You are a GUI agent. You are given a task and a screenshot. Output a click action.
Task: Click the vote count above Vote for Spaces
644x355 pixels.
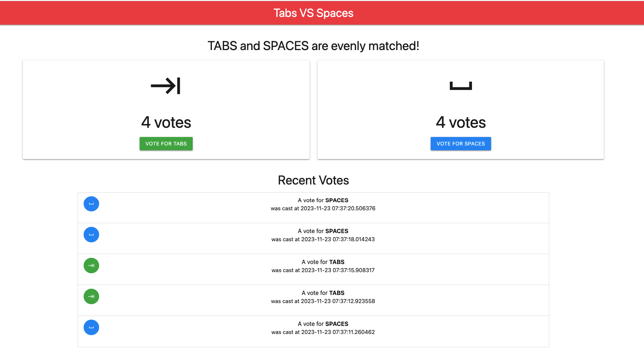(461, 122)
